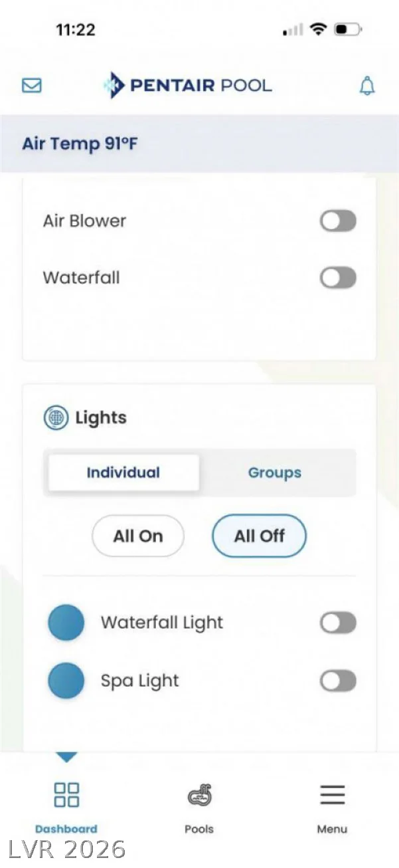Tap the Air Temp 91°F banner
The width and height of the screenshot is (399, 868).
pyautogui.click(x=199, y=144)
